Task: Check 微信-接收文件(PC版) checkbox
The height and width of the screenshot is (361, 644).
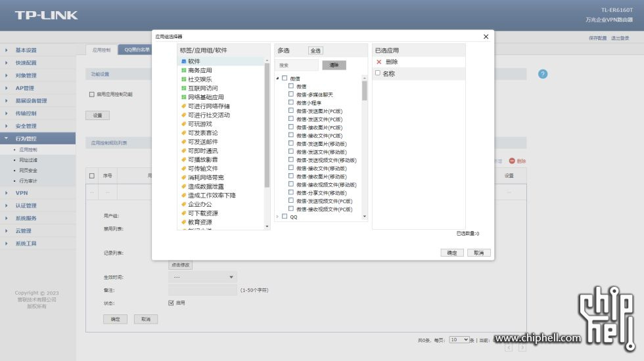Action: pos(290,135)
